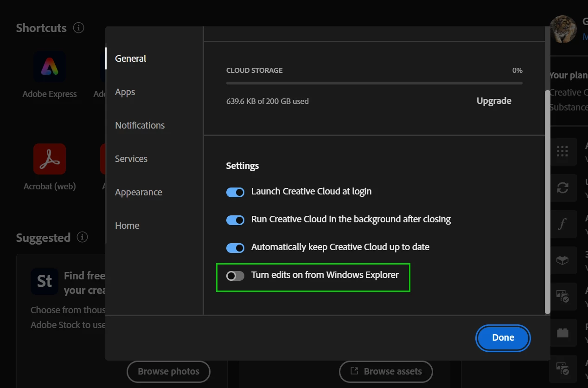Viewport: 588px width, 388px height.
Task: Click Upgrade cloud storage link
Action: 494,101
